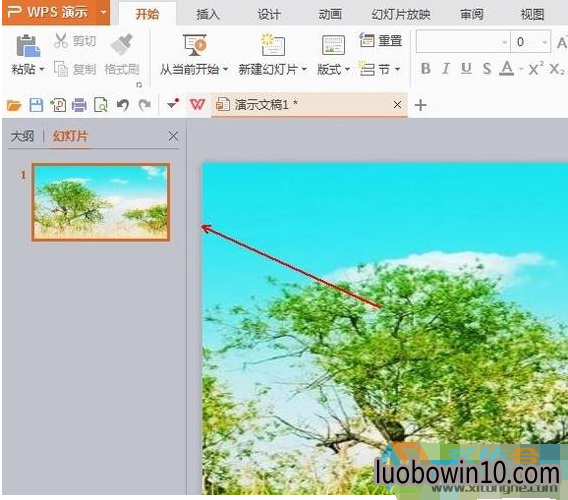This screenshot has height=500, width=568.
Task: Close the slide thumbnail pane
Action: [173, 136]
